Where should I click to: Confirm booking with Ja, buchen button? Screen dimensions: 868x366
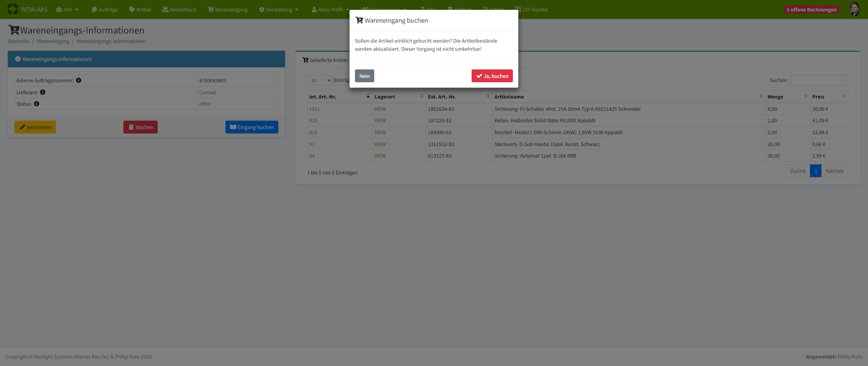pos(492,76)
